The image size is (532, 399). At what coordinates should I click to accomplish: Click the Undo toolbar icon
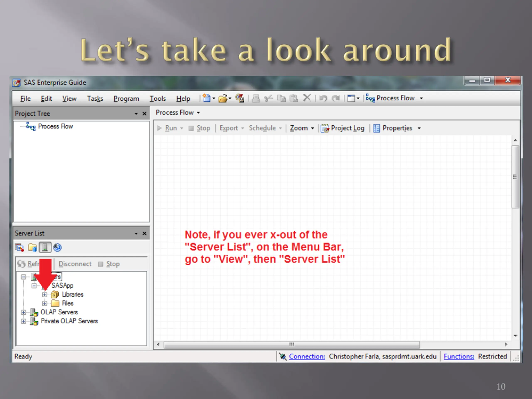(x=323, y=98)
